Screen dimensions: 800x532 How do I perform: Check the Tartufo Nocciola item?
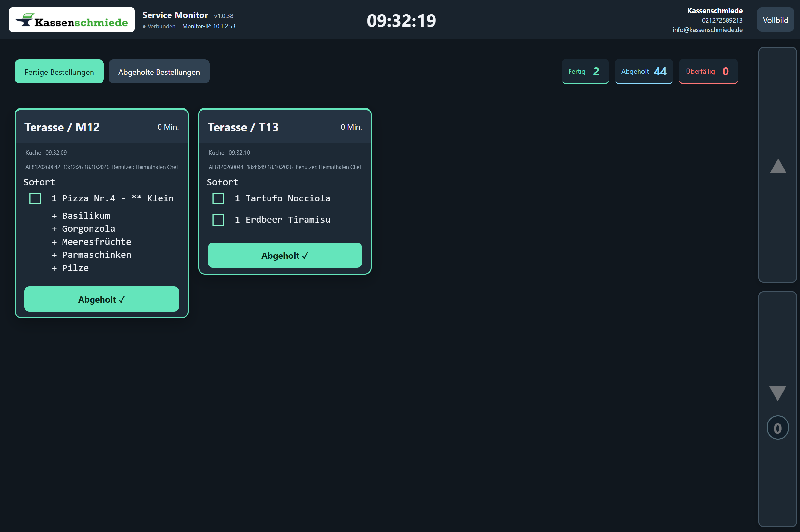pos(218,198)
